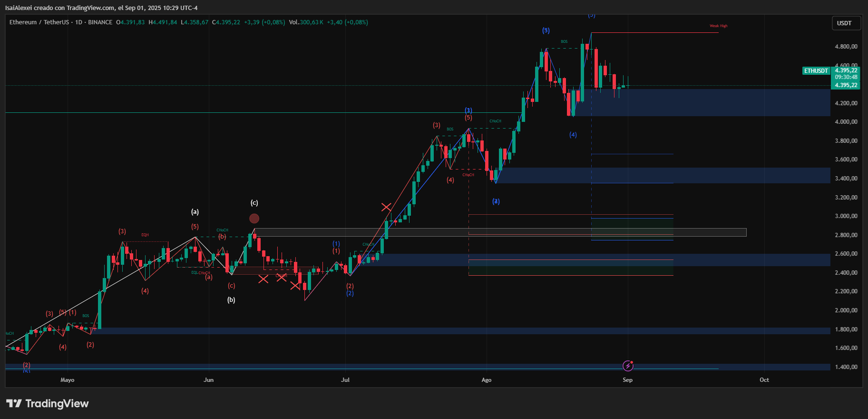Click the BINANCE exchange name in the legend
The height and width of the screenshot is (419, 868).
pyautogui.click(x=100, y=22)
